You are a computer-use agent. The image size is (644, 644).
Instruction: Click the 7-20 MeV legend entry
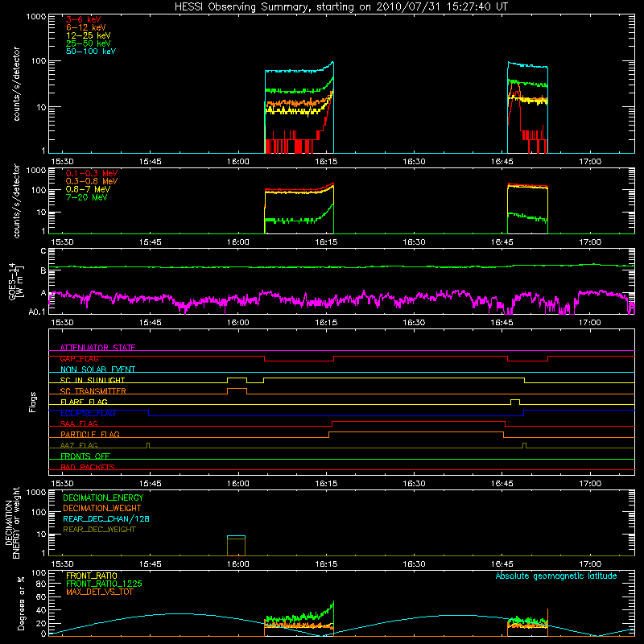87,197
